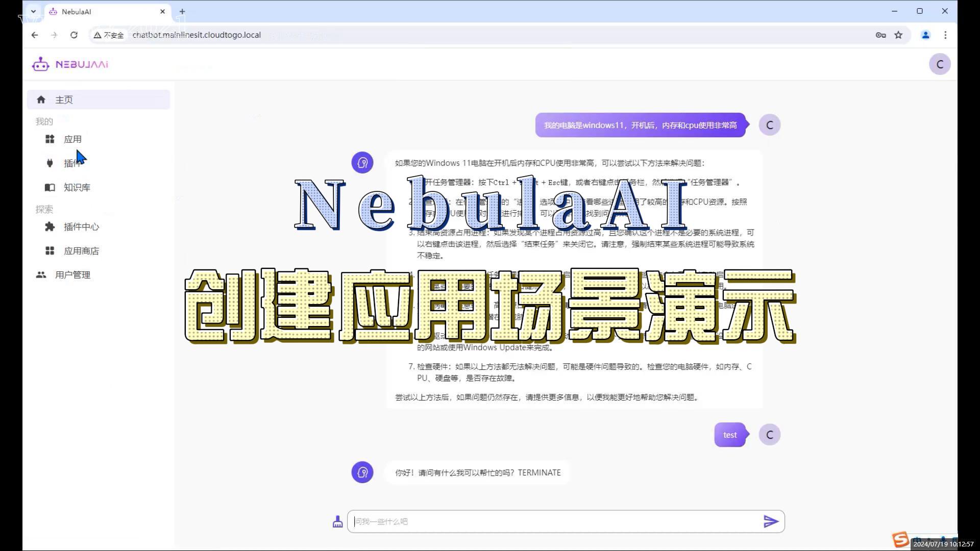Bookmark this page with star icon

[x=898, y=35]
